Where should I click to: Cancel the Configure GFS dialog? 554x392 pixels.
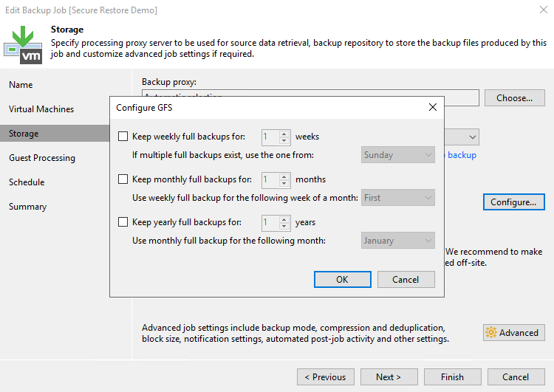click(406, 280)
